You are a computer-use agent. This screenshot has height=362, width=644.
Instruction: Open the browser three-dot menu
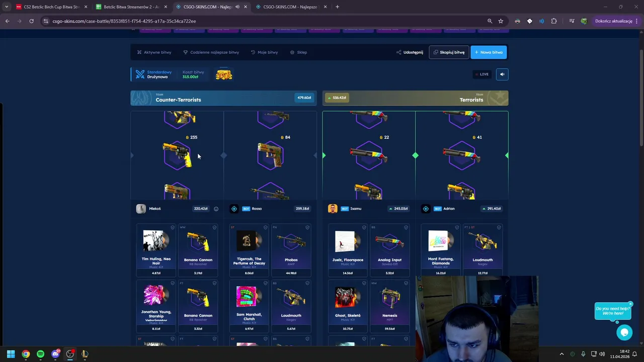click(x=636, y=21)
